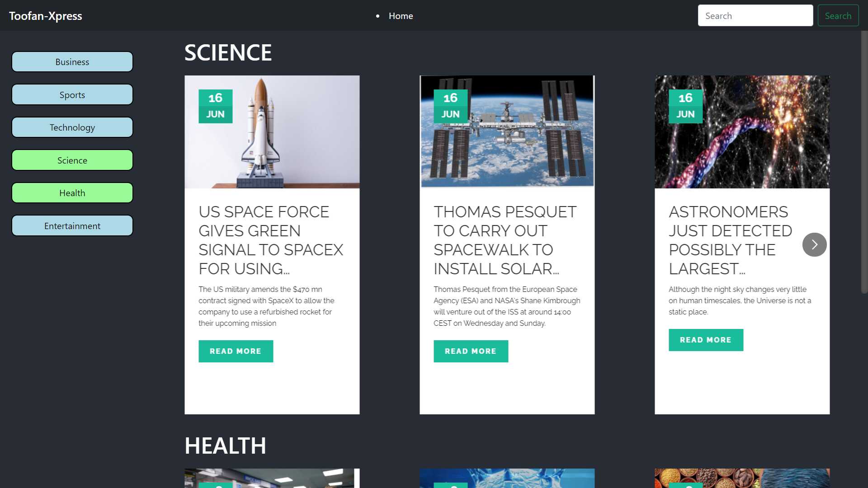Read more about Thomas Pesquet spacewalk
Viewport: 868px width, 488px height.
click(471, 351)
